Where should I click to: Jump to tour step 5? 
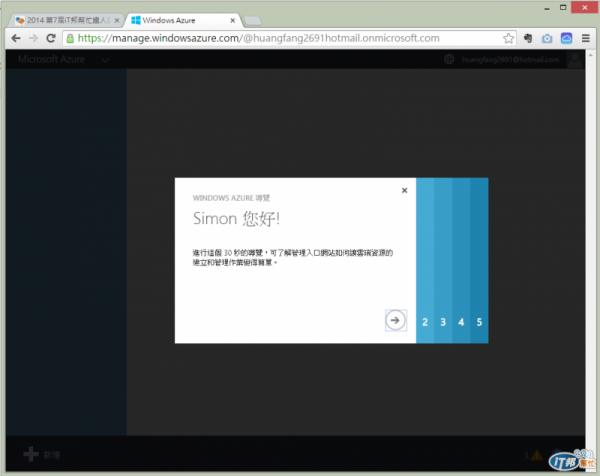point(479,261)
